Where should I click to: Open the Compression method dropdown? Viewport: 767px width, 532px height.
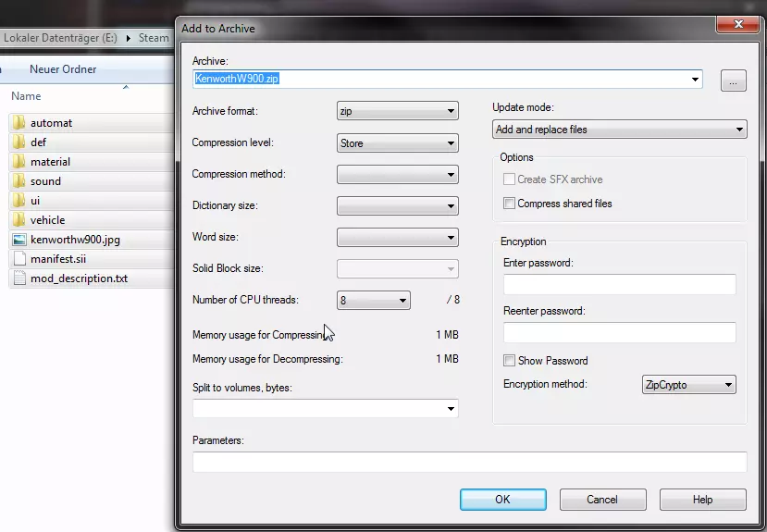tap(397, 175)
